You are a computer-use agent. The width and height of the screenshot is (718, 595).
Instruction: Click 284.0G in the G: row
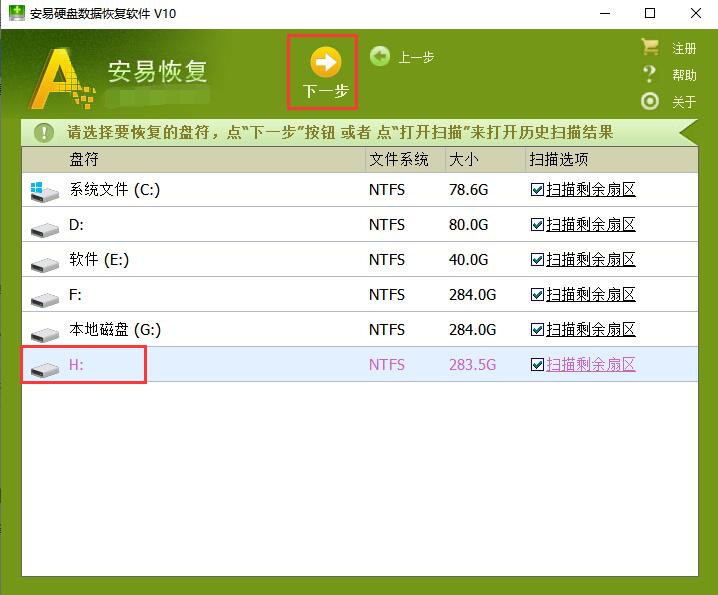[x=473, y=329]
